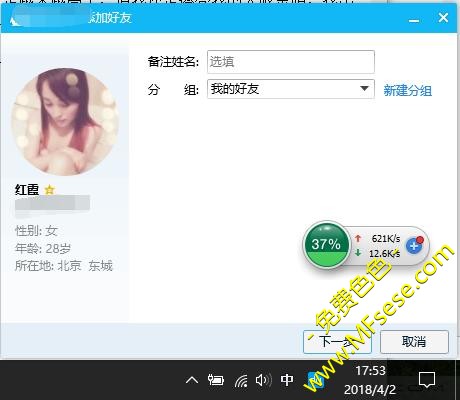Image resolution: width=460 pixels, height=400 pixels.
Task: Expand the 分组 dropdown arrow
Action: pos(364,89)
